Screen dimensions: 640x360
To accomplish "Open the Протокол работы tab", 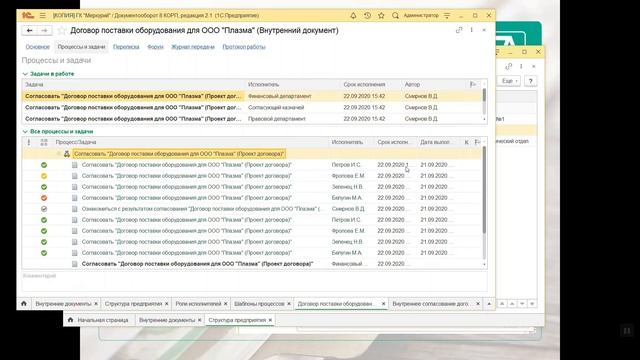I will tap(244, 47).
